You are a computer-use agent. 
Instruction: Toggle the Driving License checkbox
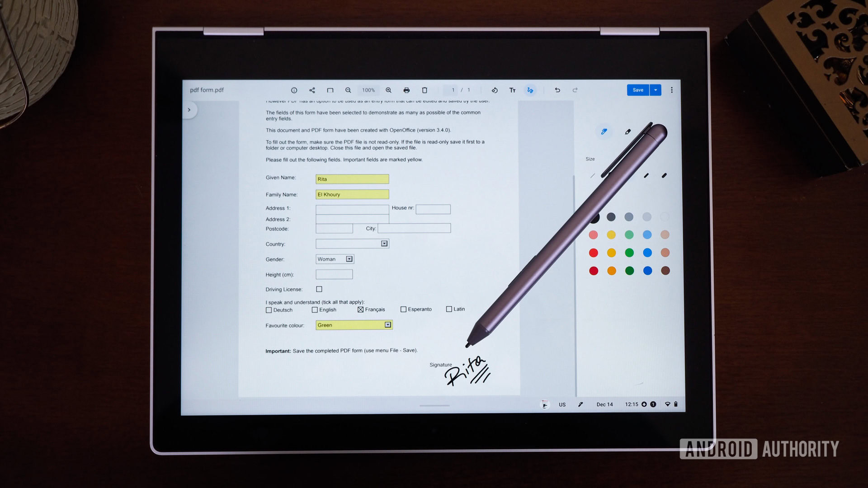[x=319, y=289]
